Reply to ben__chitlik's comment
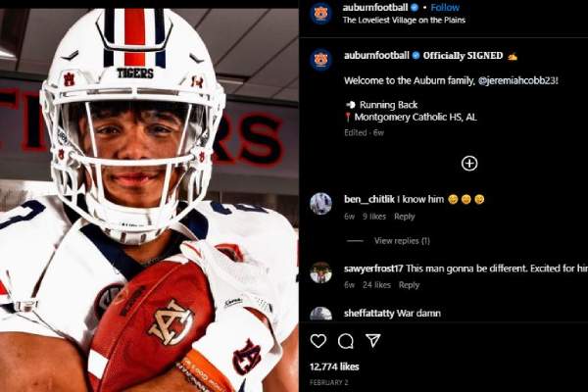The width and height of the screenshot is (588, 392). [404, 217]
